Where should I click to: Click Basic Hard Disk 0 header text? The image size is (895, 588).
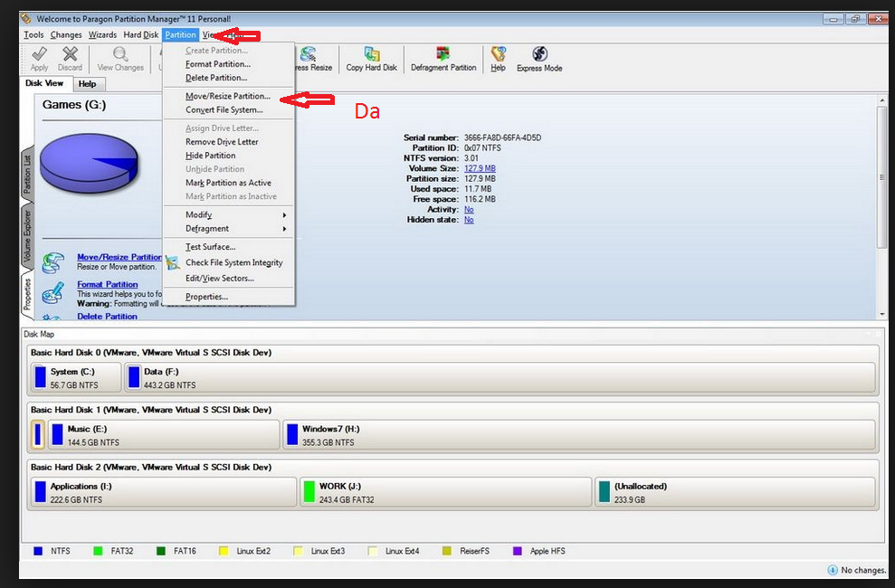pyautogui.click(x=151, y=353)
